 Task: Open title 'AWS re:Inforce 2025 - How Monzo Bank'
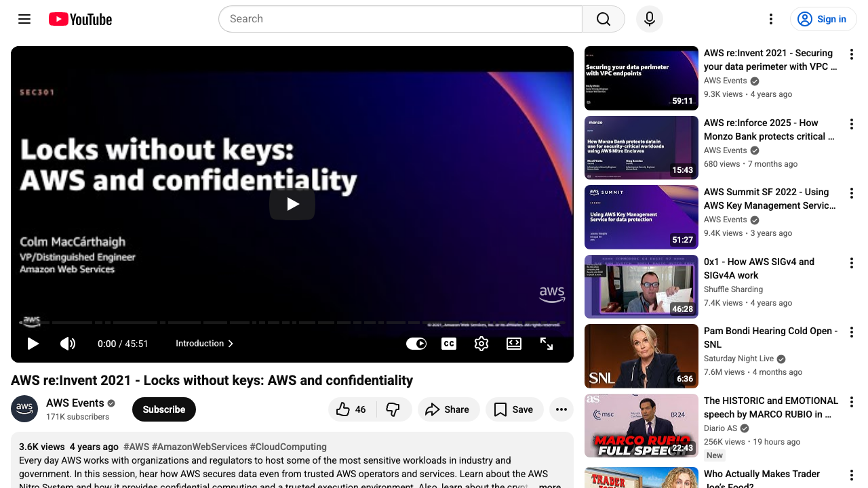770,129
